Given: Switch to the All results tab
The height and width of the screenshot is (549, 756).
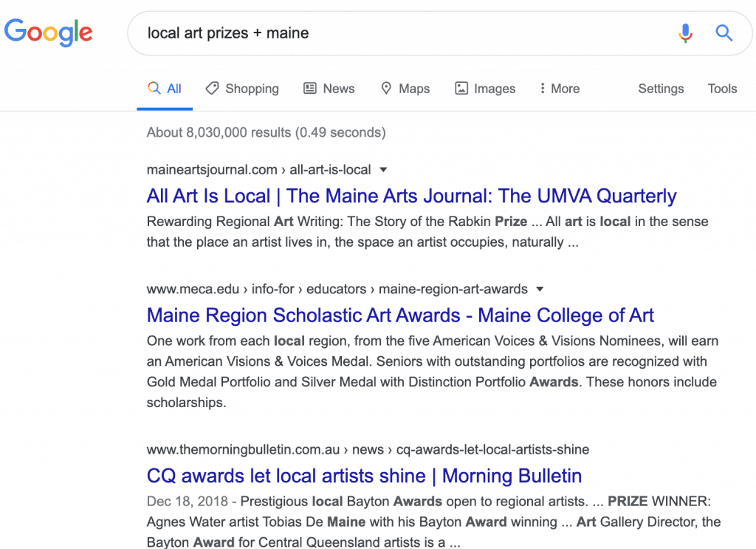Looking at the screenshot, I should point(165,88).
